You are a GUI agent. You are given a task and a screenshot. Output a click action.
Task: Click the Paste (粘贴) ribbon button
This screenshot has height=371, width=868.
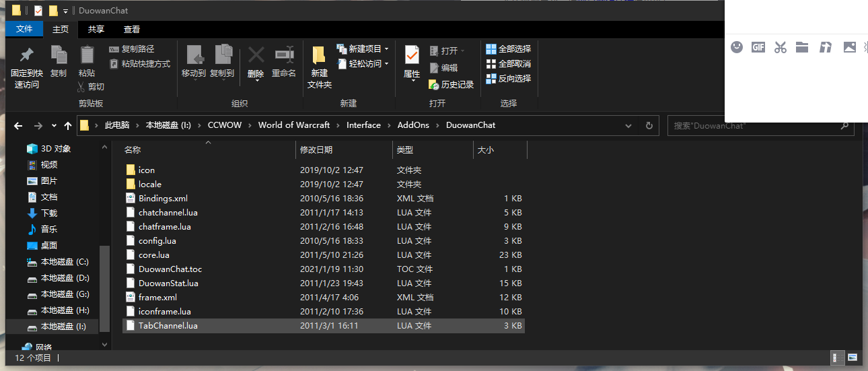87,61
